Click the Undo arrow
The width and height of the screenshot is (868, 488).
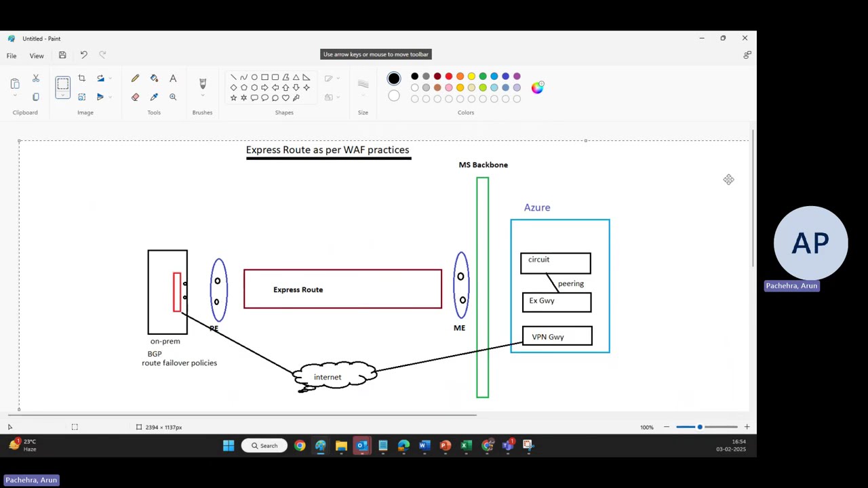tap(83, 55)
